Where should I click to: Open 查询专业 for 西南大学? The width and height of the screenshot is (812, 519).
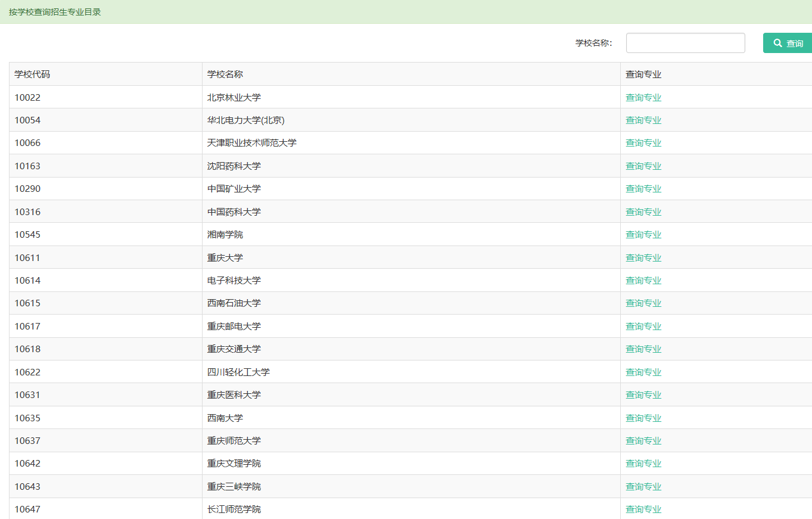643,418
